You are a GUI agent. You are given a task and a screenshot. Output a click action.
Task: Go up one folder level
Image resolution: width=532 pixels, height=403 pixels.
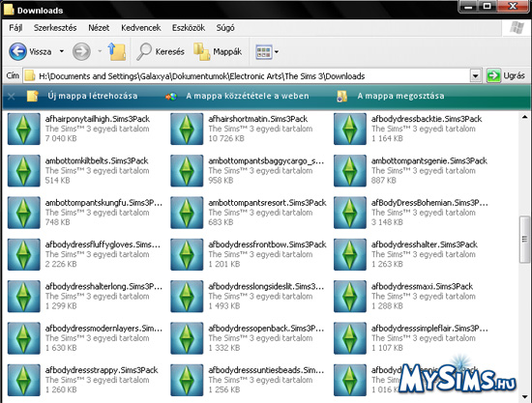click(117, 51)
